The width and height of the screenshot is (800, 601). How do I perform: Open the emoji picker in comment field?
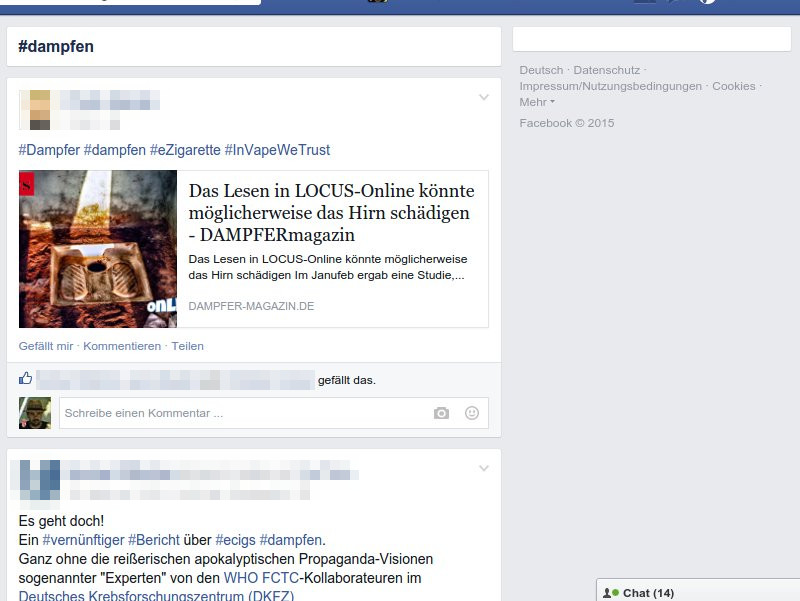pyautogui.click(x=472, y=413)
